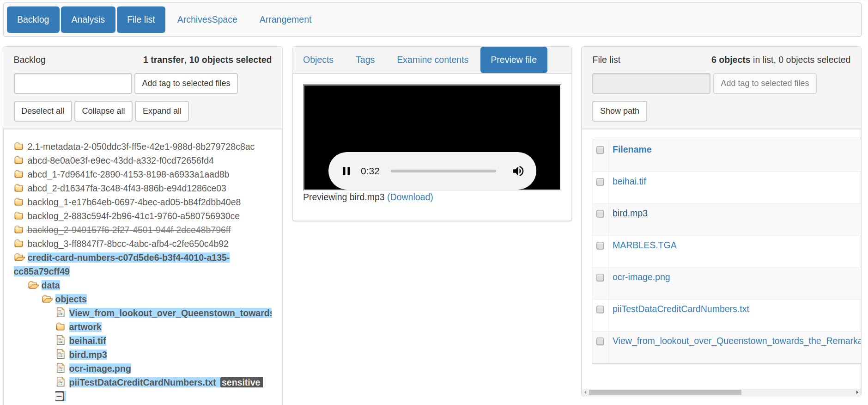Toggle the select-all Filename header checkbox
Viewport: 868px width, 405px height.
[600, 150]
